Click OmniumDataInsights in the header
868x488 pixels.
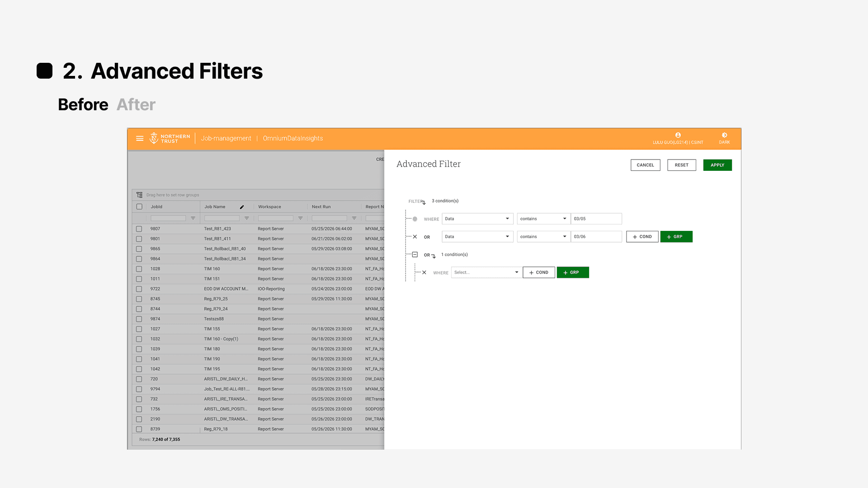[293, 138]
